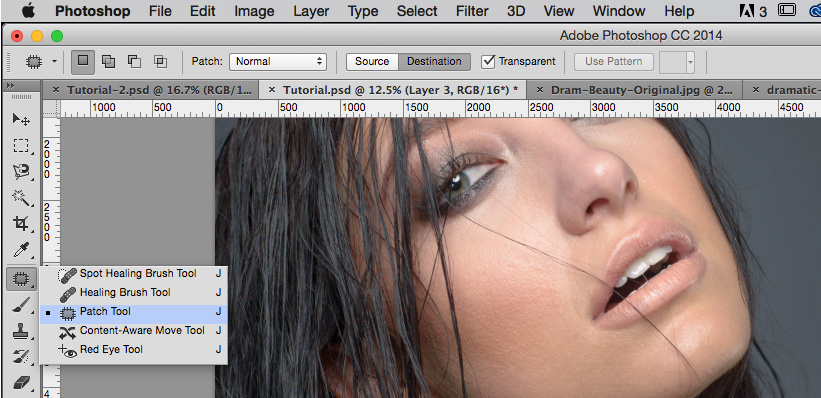Click New selection mode icon
Screen dimensions: 821x398
click(x=83, y=61)
